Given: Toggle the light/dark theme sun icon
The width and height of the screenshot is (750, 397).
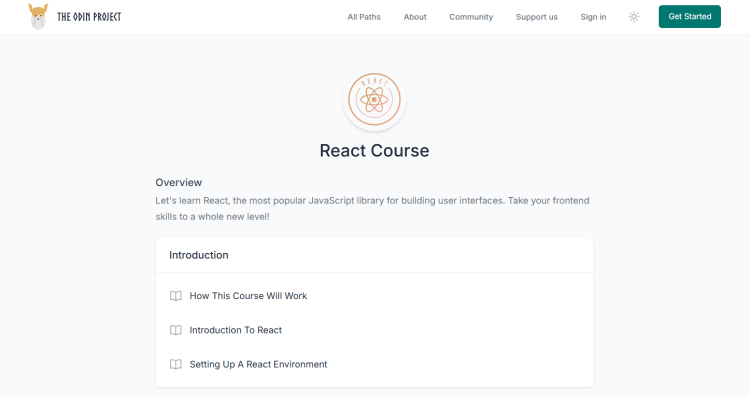Looking at the screenshot, I should point(634,17).
